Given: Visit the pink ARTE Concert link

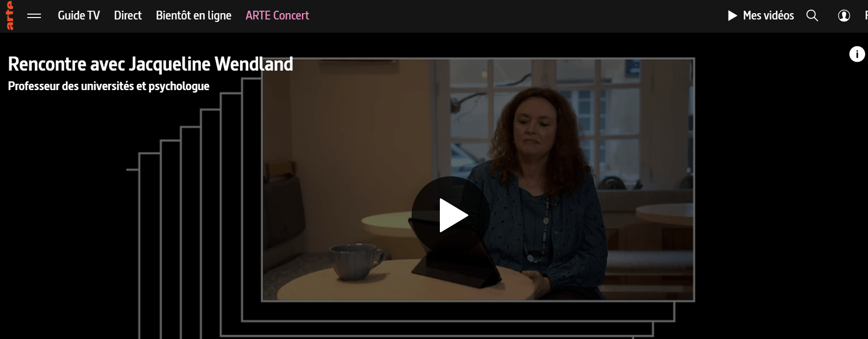Looking at the screenshot, I should [x=277, y=16].
